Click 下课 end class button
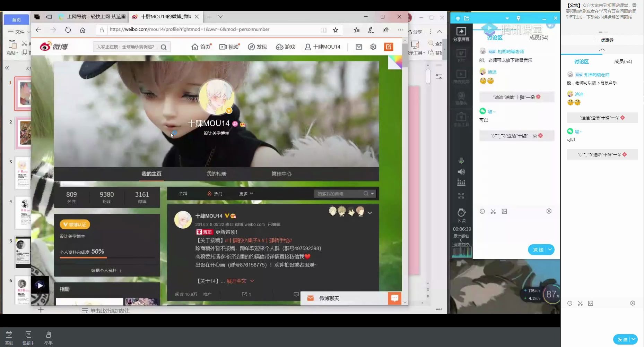Screen dimensions: 644x347 pos(461,215)
